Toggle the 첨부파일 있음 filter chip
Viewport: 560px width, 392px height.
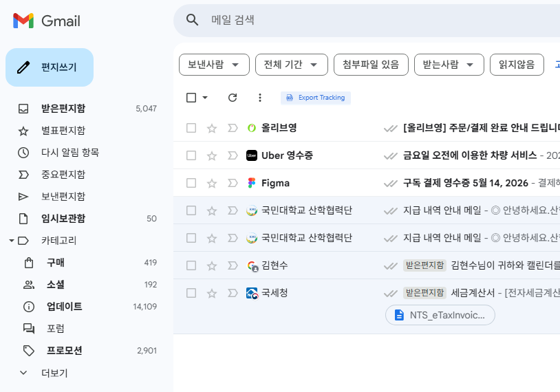(x=371, y=65)
